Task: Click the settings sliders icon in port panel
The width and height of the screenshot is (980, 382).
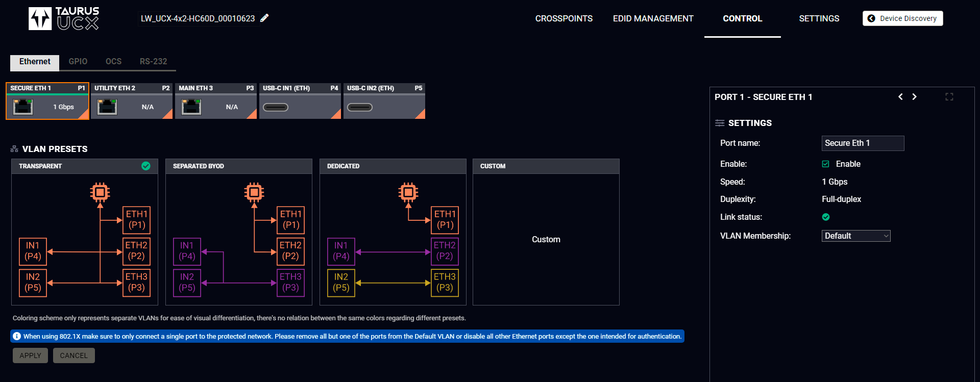Action: click(720, 123)
